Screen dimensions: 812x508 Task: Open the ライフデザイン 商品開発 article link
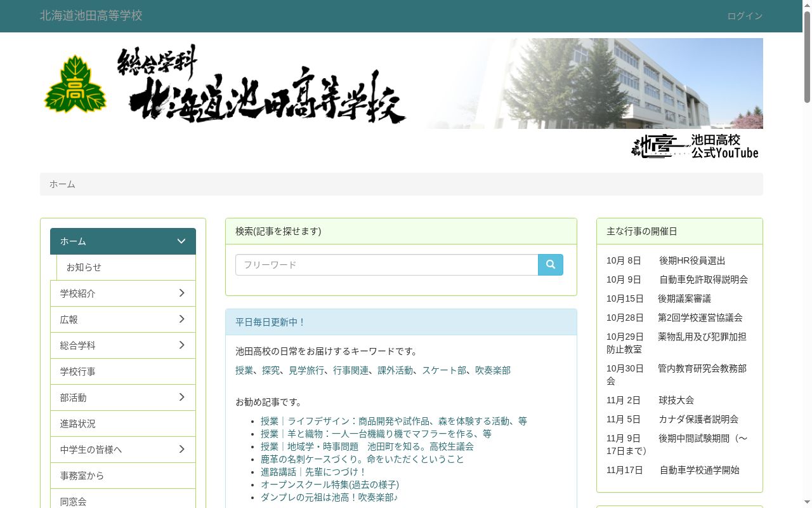click(x=394, y=421)
